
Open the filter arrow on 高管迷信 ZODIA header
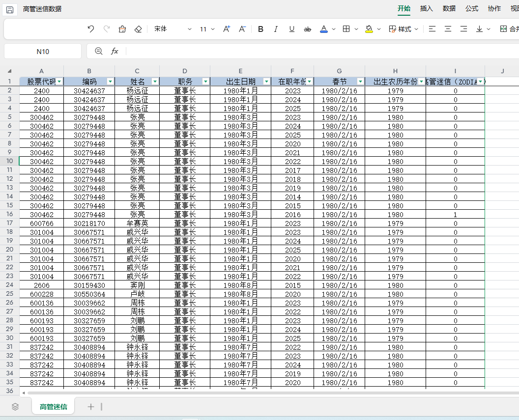pos(481,82)
